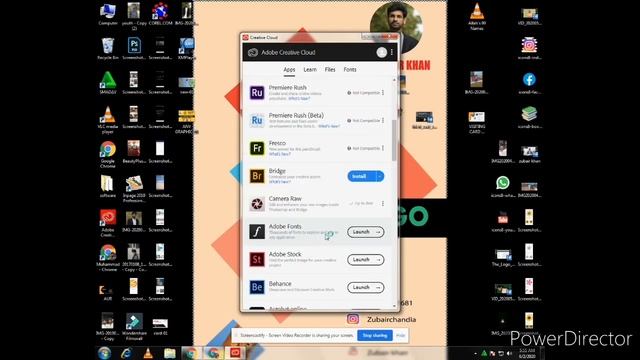Click the volume icon in system tray

pos(509,353)
